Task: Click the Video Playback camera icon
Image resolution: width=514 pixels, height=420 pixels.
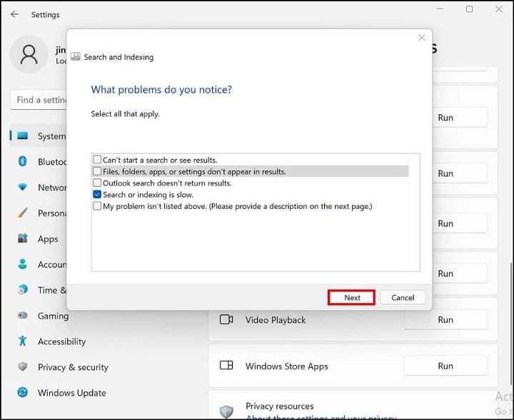Action: [x=226, y=319]
